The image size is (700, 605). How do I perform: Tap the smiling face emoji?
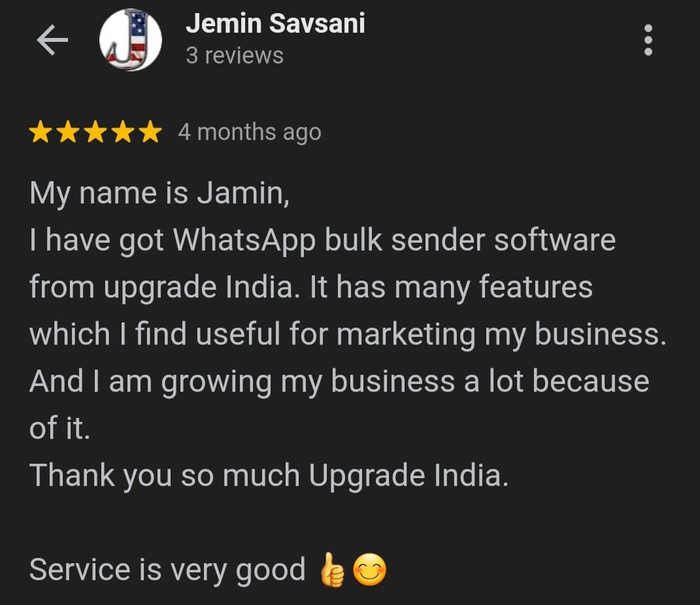[x=370, y=570]
